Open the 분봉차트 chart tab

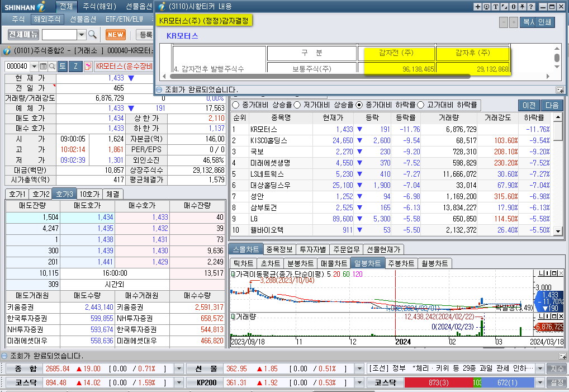(x=300, y=263)
